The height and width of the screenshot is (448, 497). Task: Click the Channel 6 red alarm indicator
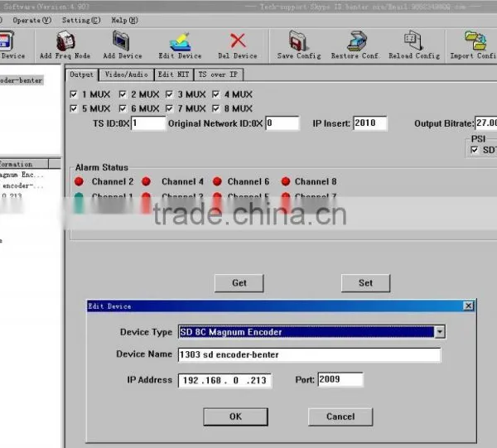[217, 181]
